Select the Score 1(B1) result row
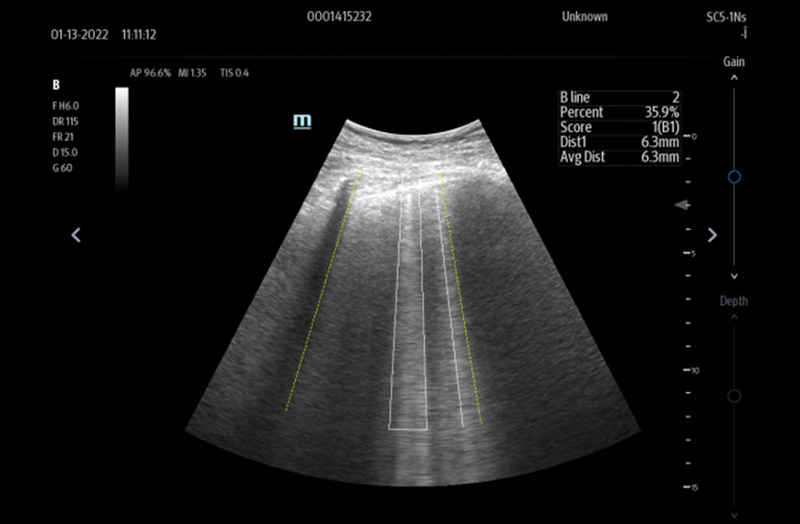 [619, 127]
